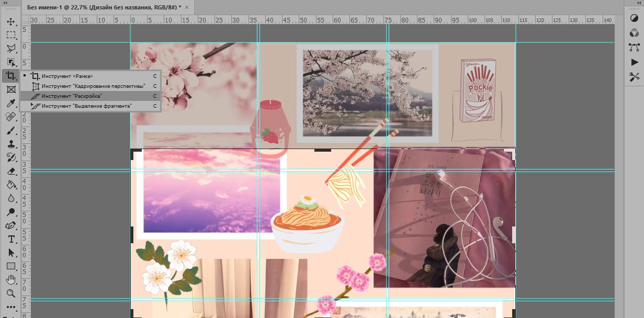Open the Channels panel icon

click(634, 32)
